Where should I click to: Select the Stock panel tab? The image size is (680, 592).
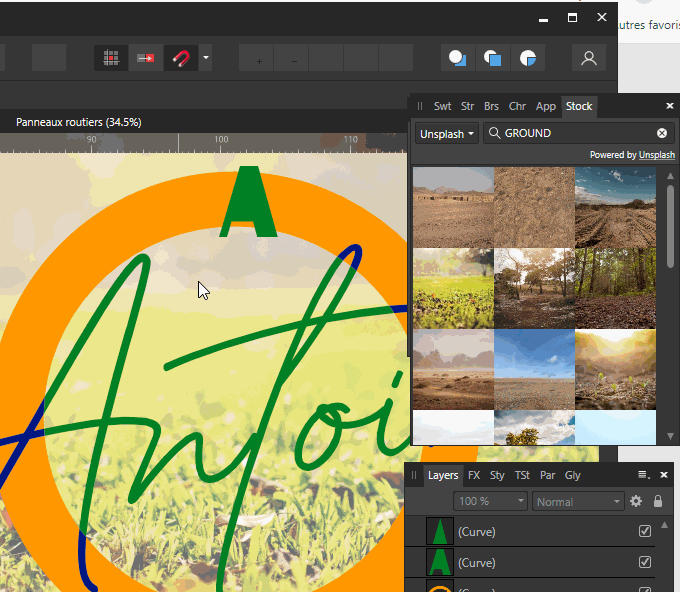click(x=579, y=106)
